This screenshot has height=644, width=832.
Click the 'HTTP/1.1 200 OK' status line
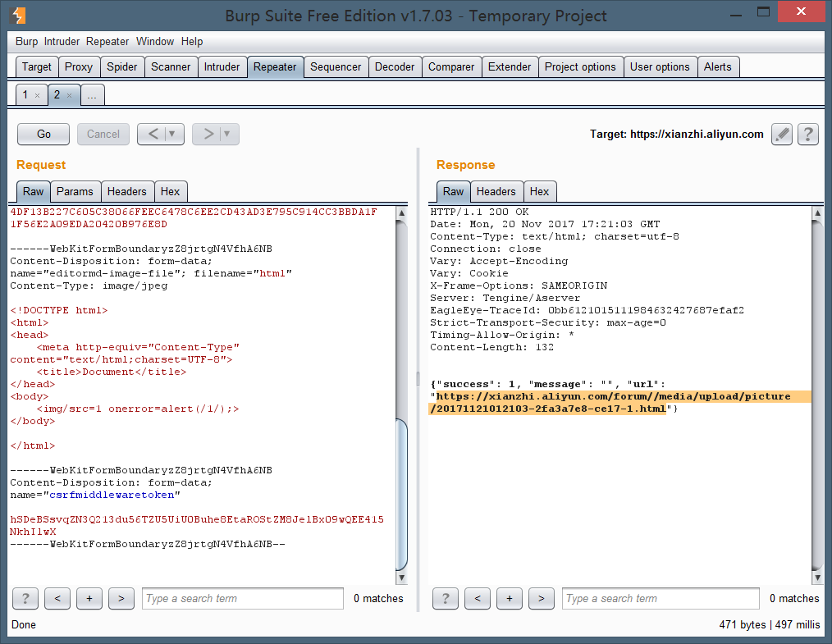coord(479,212)
